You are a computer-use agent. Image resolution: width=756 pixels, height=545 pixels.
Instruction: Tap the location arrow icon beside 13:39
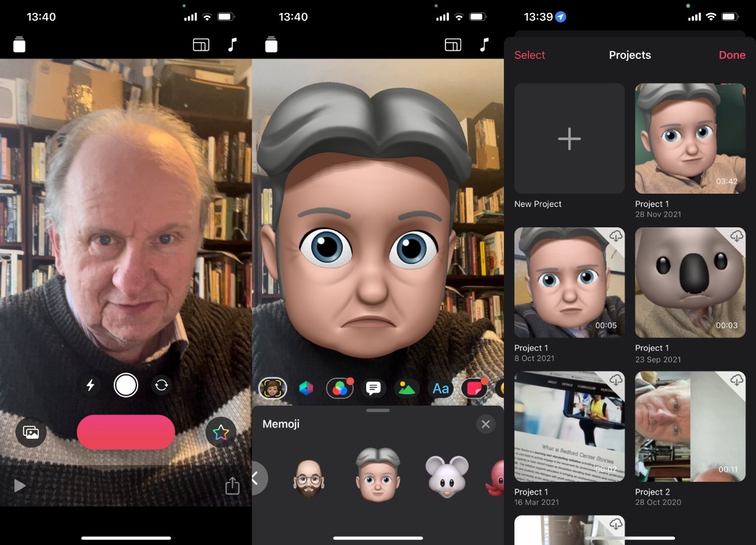pos(561,17)
